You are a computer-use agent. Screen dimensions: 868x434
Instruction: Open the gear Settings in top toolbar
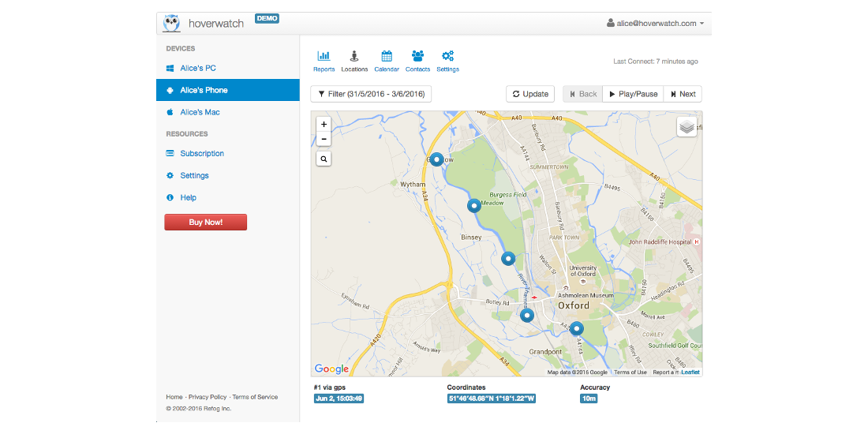click(447, 61)
